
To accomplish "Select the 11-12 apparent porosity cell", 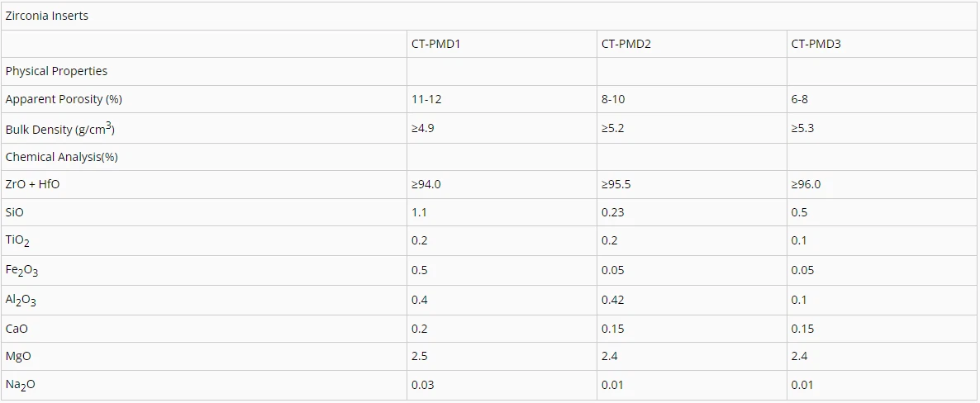I will point(426,99).
